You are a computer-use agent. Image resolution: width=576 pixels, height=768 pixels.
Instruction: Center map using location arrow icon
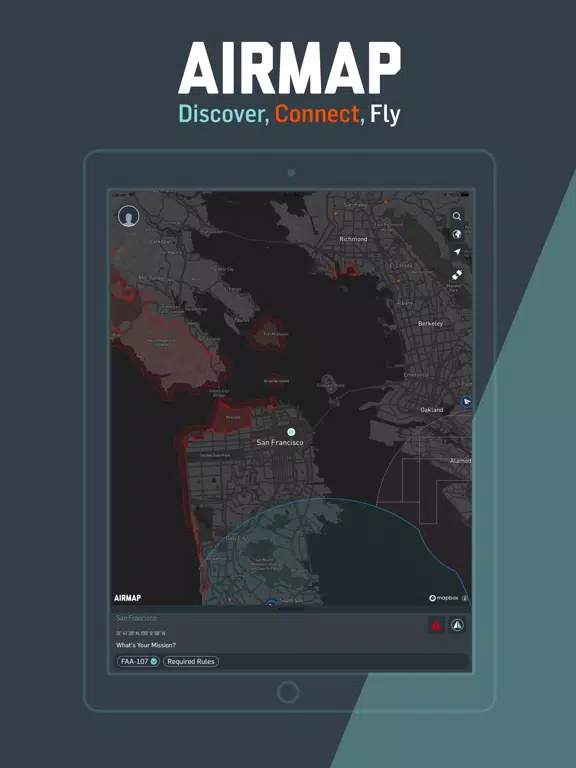[456, 252]
